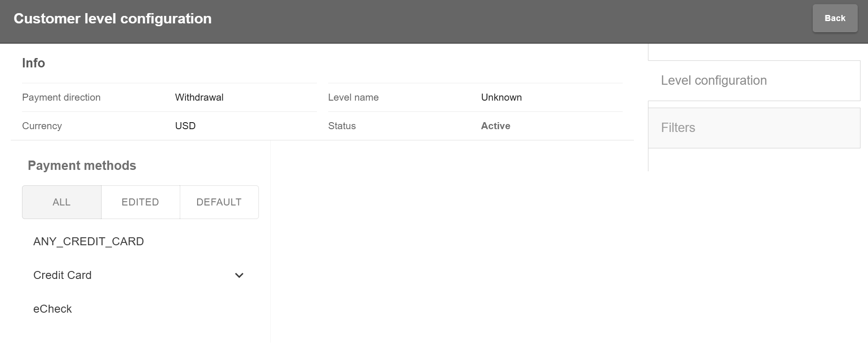Click the Customer level configuration title
The width and height of the screenshot is (868, 344).
tap(112, 19)
